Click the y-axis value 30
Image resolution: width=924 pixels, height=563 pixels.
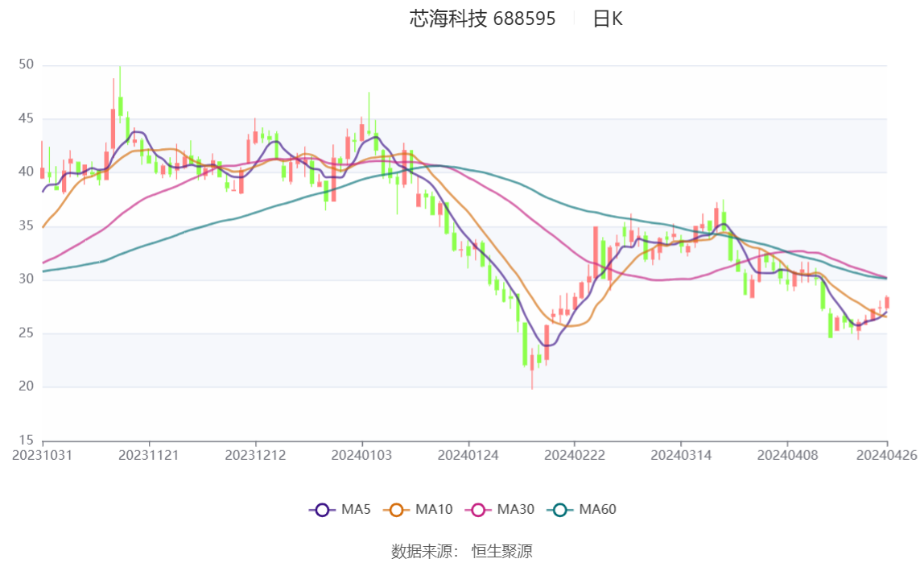tap(26, 279)
